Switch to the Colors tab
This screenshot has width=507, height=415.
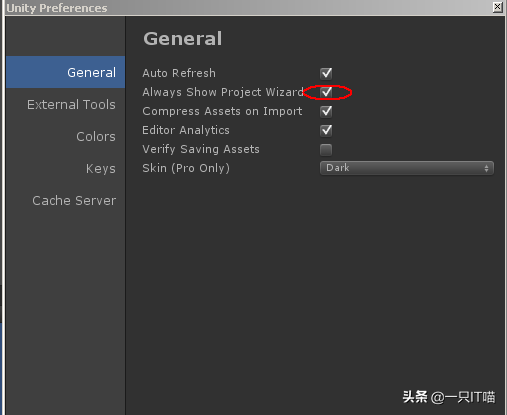coord(65,136)
